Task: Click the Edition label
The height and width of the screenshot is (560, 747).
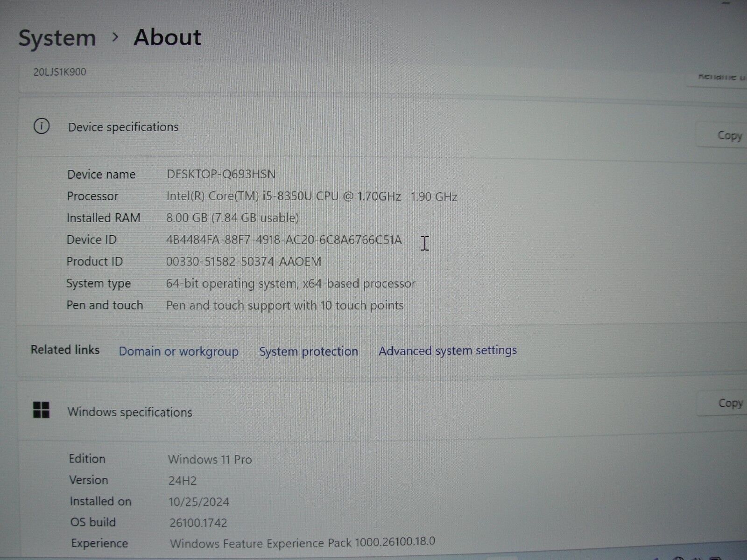Action: click(87, 459)
